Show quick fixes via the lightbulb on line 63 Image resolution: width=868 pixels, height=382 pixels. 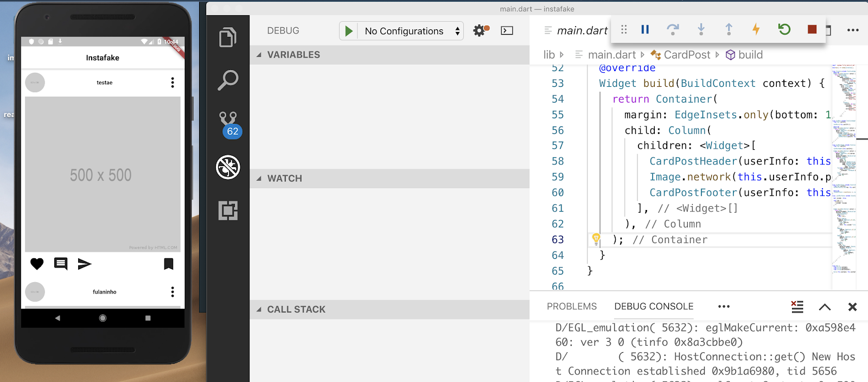click(596, 239)
